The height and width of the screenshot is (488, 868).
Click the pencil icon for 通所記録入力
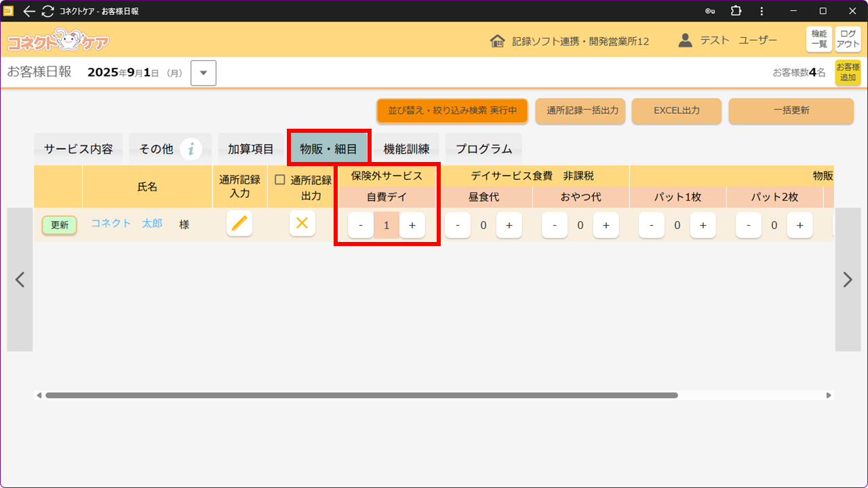239,224
